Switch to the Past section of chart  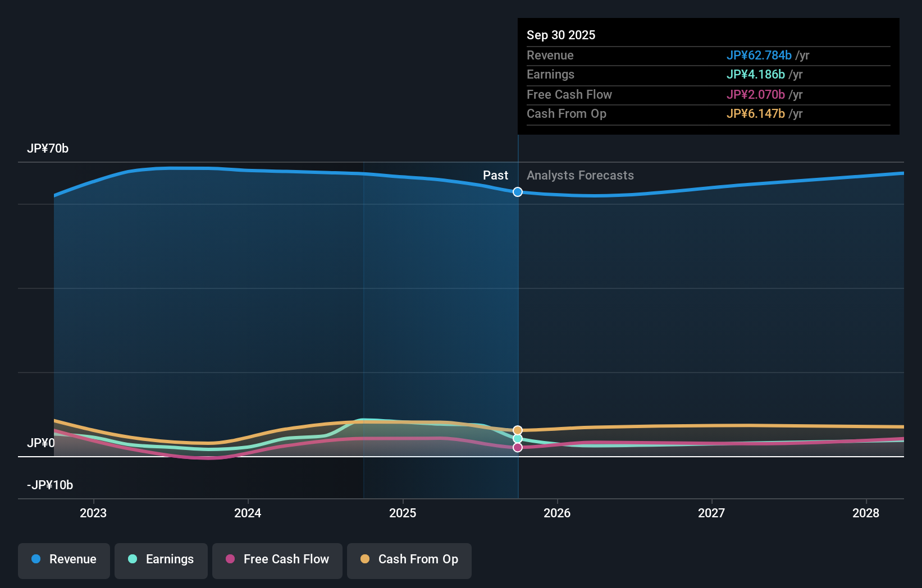click(x=495, y=175)
